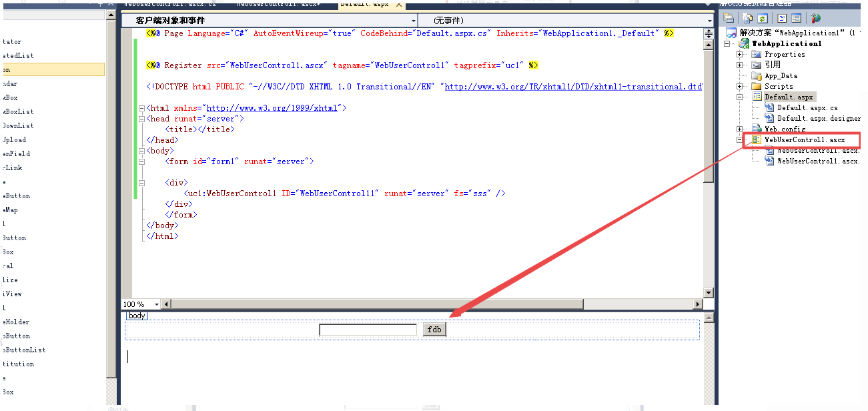Select toolbox item ending 'eMap'
This screenshot has width=868, height=411.
11,210
